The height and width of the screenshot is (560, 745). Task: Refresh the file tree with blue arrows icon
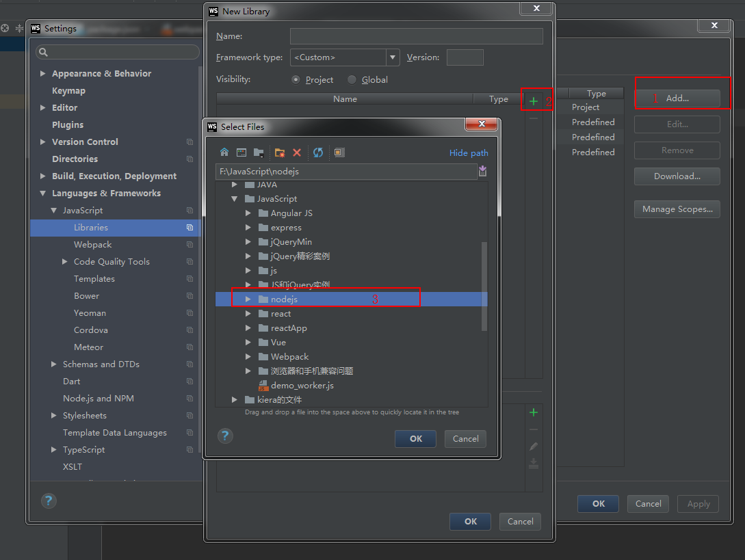click(318, 152)
